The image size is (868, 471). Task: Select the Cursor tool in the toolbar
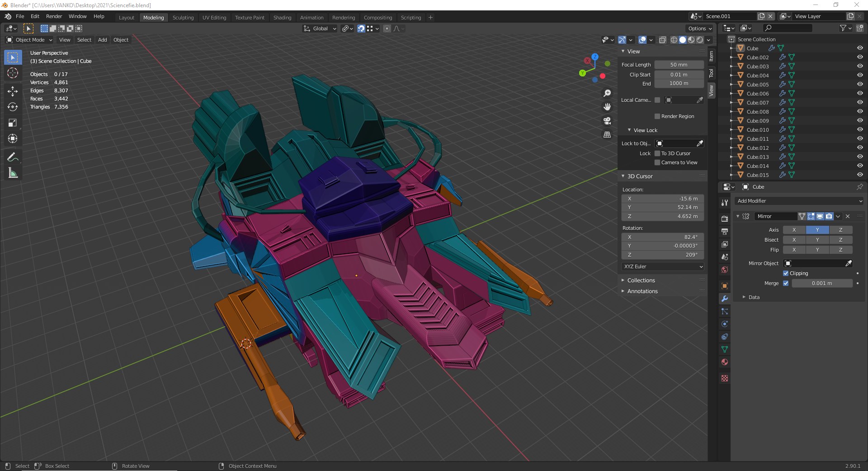coord(13,73)
